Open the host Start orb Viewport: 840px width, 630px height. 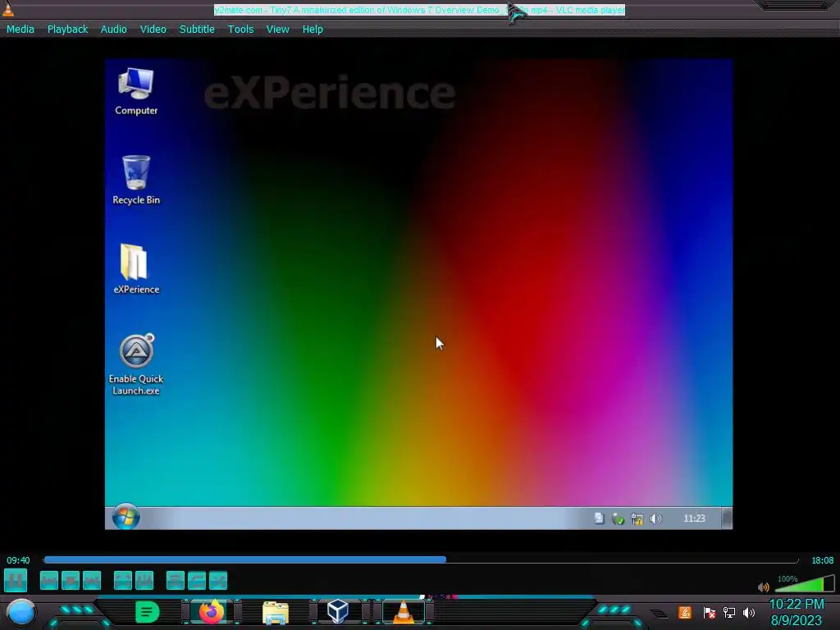click(x=21, y=612)
